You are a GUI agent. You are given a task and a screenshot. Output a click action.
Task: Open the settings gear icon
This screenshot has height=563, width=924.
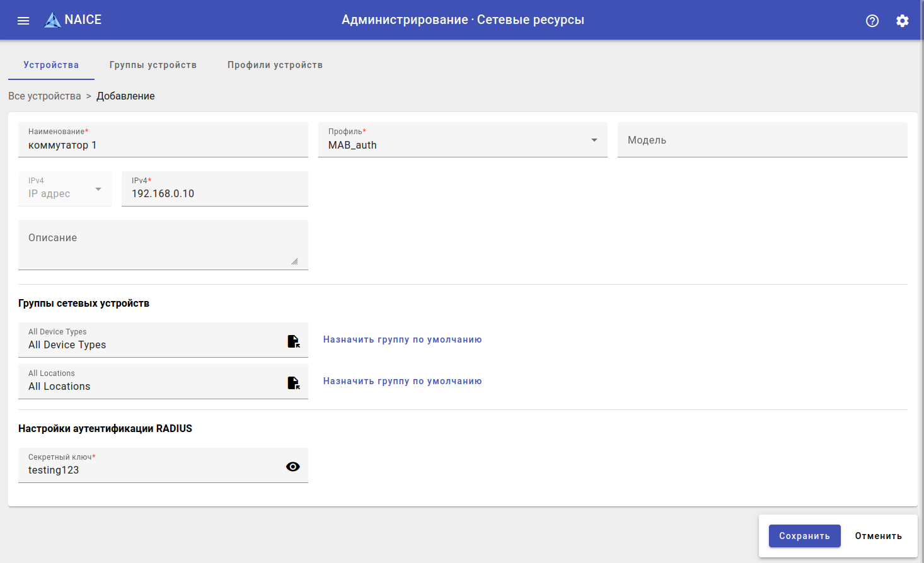pyautogui.click(x=903, y=21)
